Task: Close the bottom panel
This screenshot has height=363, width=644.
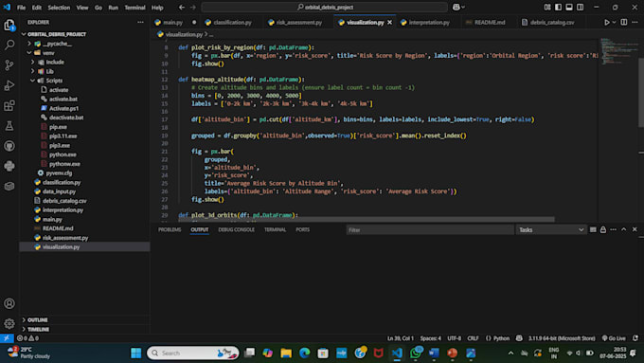Action: point(635,229)
